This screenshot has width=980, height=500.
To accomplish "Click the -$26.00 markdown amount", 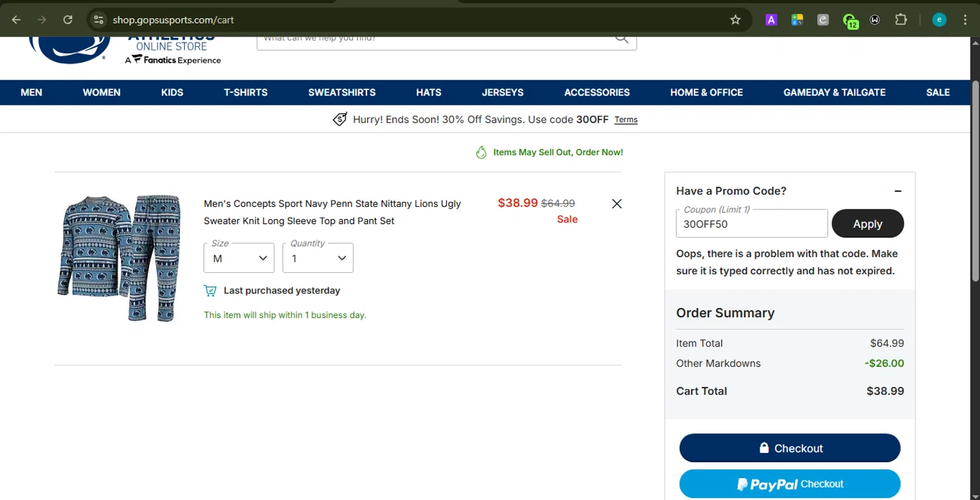I will (x=884, y=364).
